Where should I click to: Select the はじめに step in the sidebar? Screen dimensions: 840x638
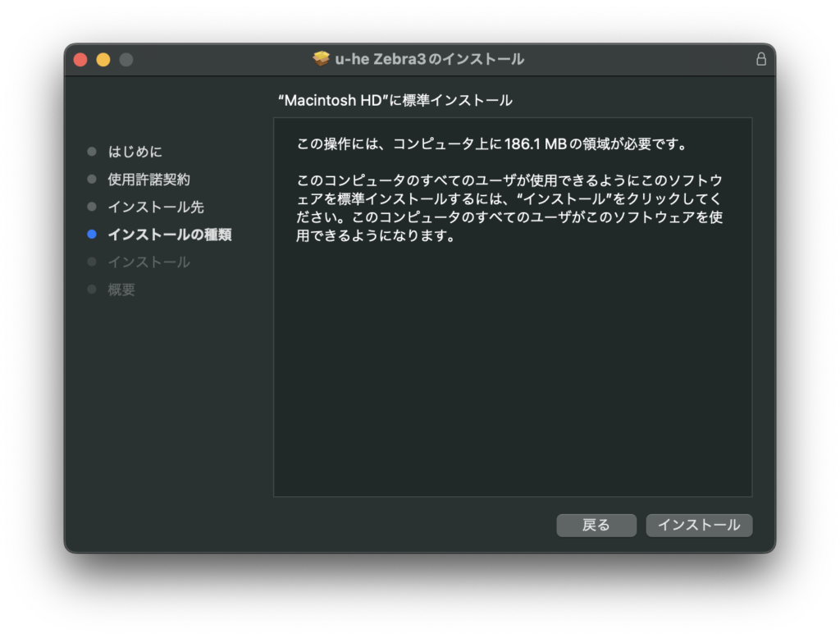click(135, 152)
